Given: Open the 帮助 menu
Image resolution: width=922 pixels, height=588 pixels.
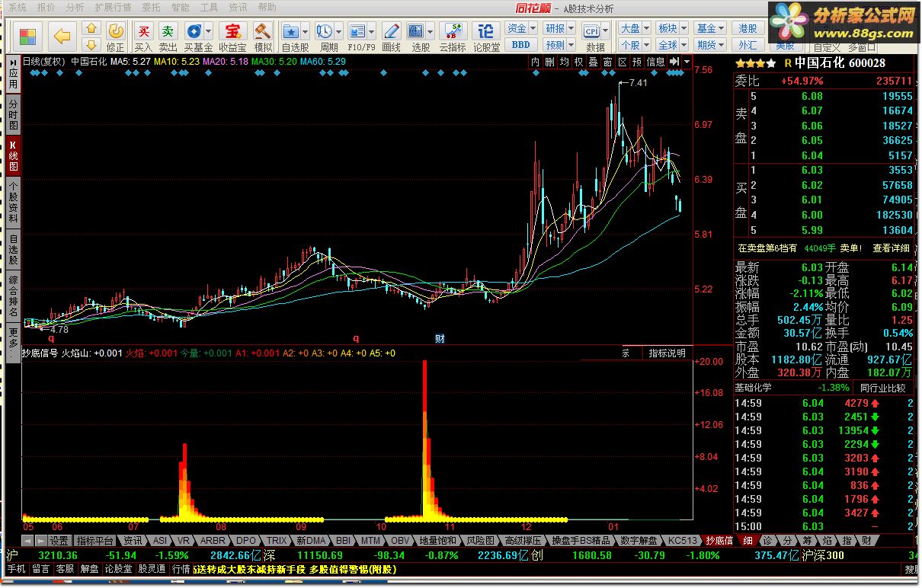Looking at the screenshot, I should pyautogui.click(x=267, y=7).
